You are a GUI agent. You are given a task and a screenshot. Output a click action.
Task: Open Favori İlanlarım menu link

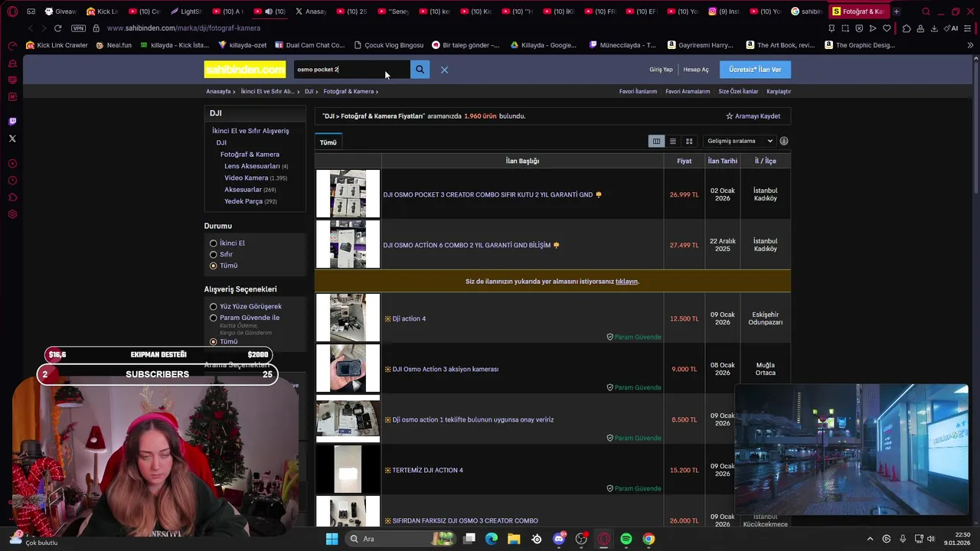click(x=638, y=92)
